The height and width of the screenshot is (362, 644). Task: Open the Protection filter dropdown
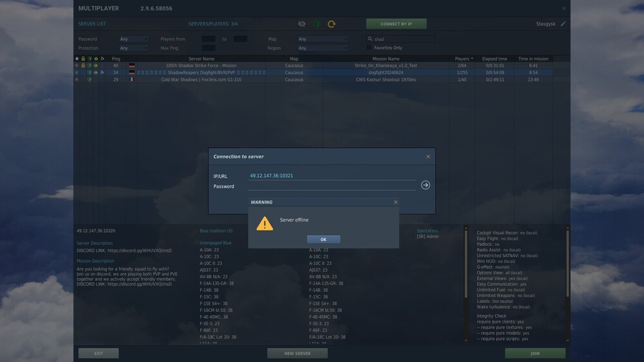(134, 48)
